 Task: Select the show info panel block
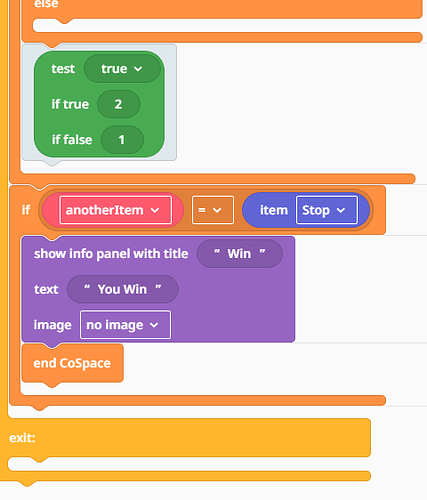[x=158, y=289]
